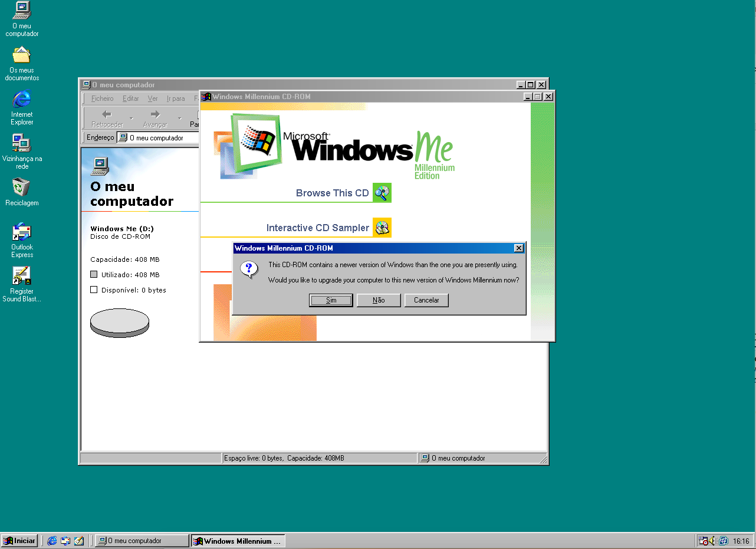Open the Ver menu
The width and height of the screenshot is (756, 549).
pyautogui.click(x=153, y=98)
